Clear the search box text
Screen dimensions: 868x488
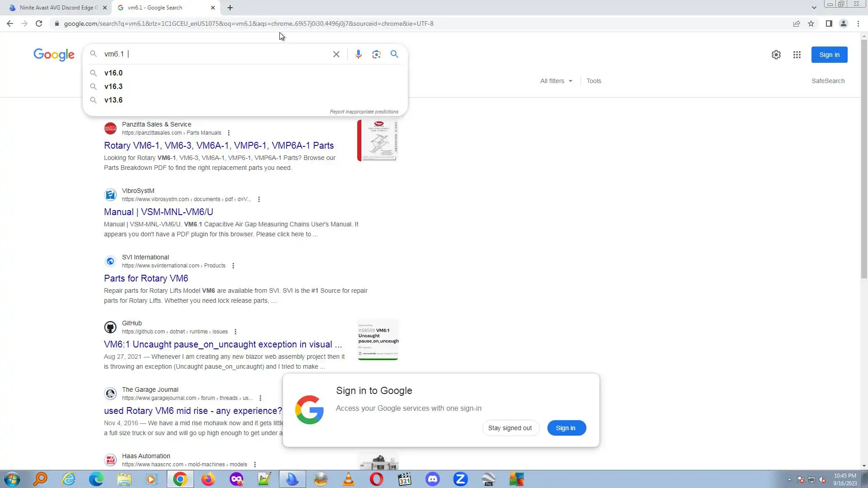[x=336, y=54]
